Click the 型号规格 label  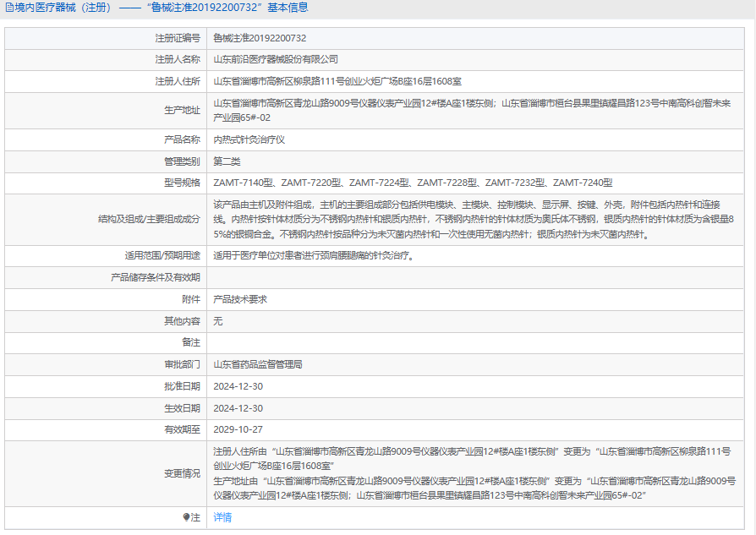point(182,183)
